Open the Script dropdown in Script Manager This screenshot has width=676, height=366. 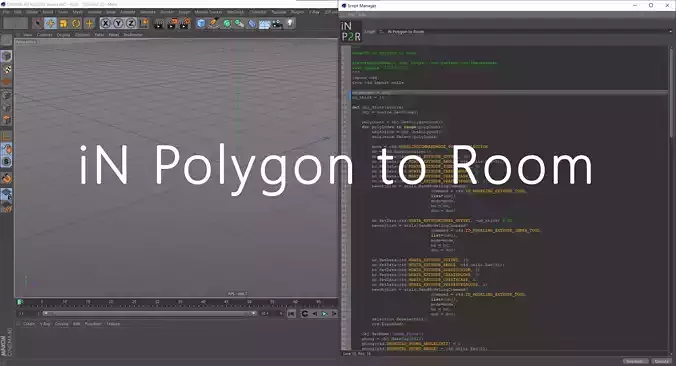click(527, 31)
